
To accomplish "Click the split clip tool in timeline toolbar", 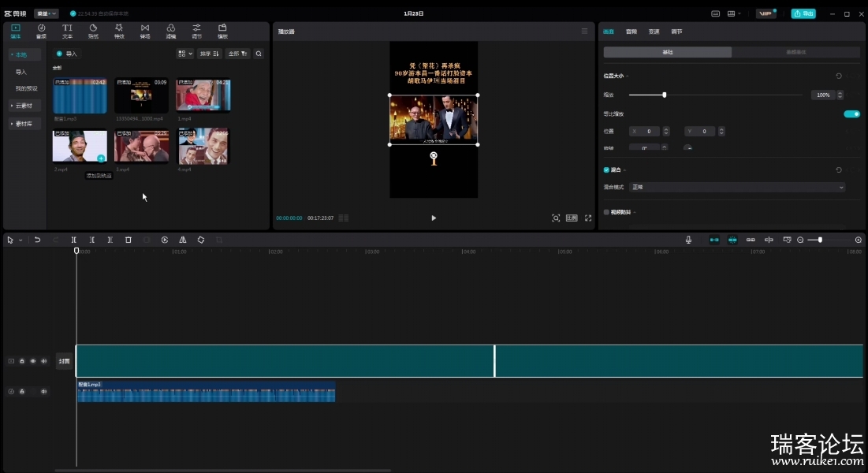I will pyautogui.click(x=73, y=240).
